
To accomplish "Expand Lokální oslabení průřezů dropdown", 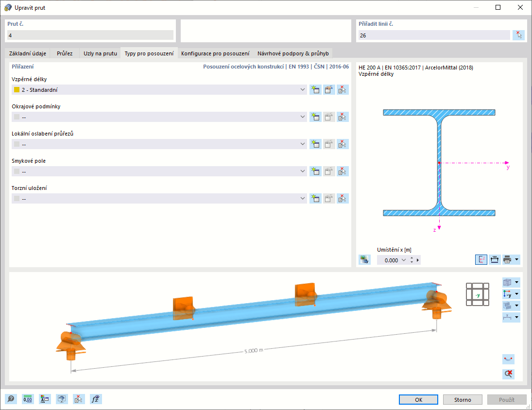I will click(302, 144).
